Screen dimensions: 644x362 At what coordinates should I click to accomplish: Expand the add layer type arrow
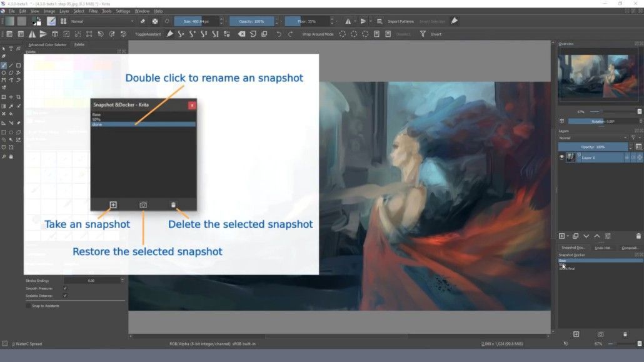[568, 236]
